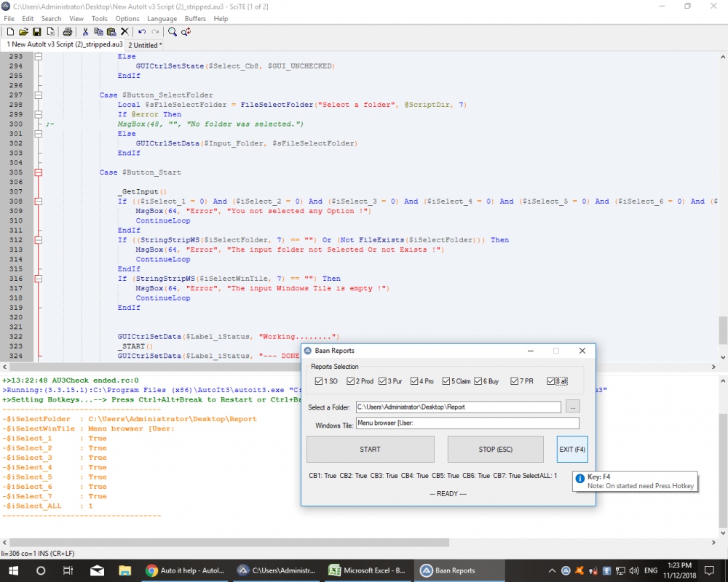728x582 pixels.
Task: Open the network tray icon
Action: click(620, 570)
